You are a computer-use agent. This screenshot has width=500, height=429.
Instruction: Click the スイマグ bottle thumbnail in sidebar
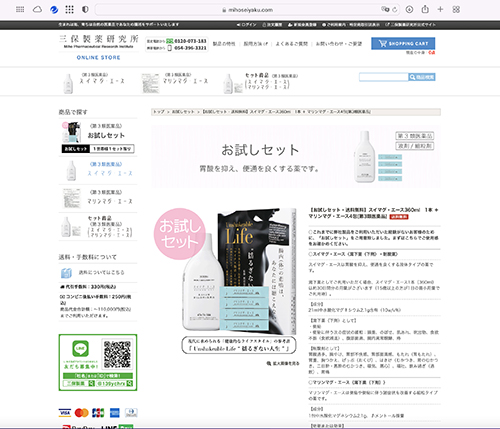click(71, 170)
